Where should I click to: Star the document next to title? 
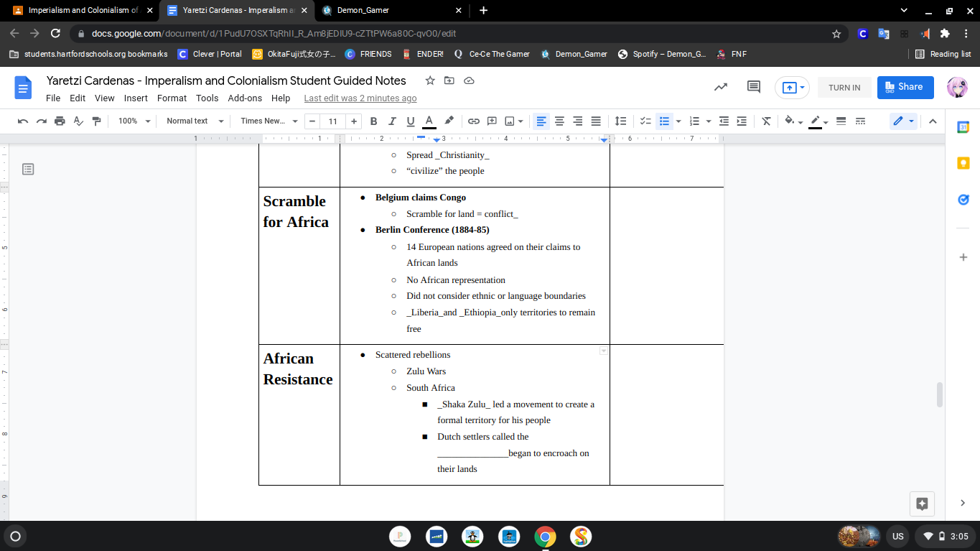click(430, 80)
